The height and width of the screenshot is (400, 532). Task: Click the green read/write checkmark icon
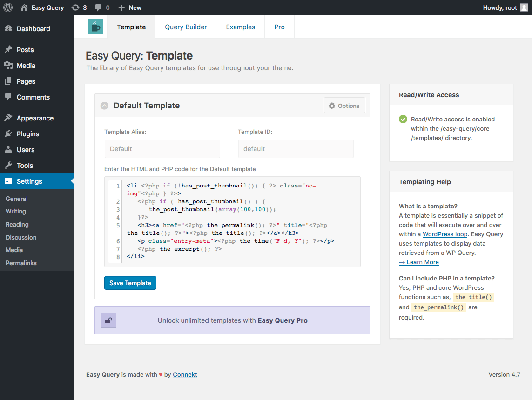coord(403,119)
